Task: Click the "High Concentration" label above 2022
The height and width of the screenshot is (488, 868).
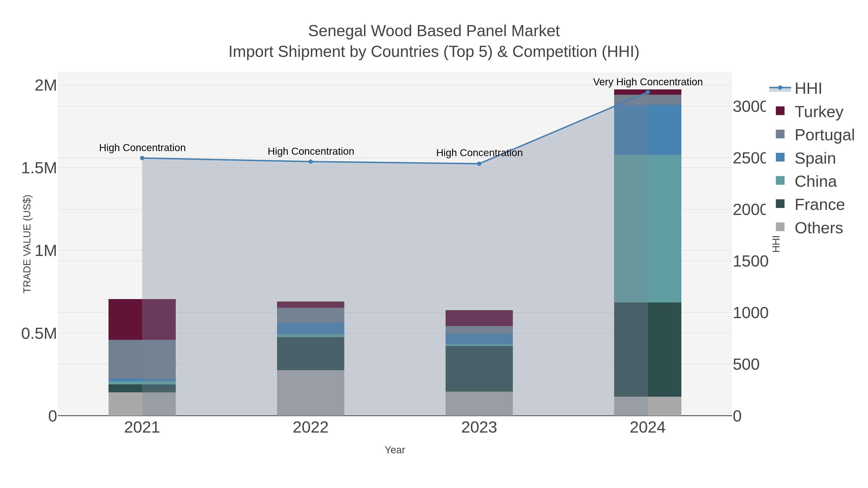Action: tap(311, 151)
